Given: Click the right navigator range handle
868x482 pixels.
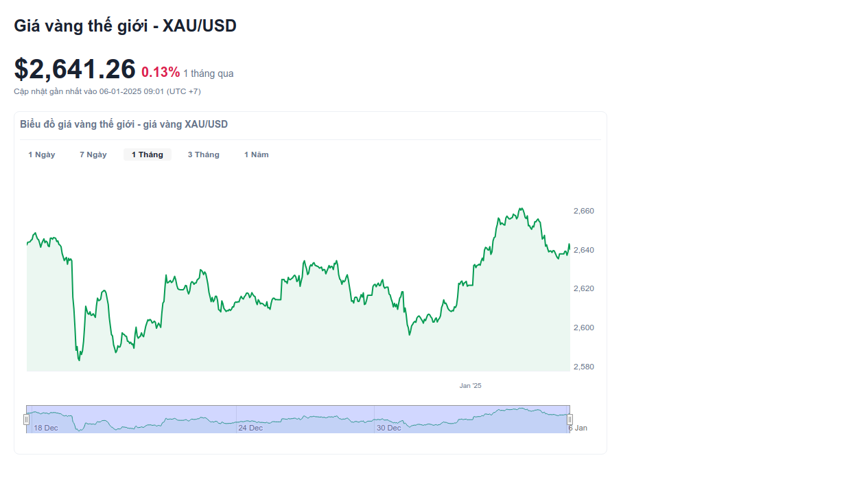Looking at the screenshot, I should (x=570, y=420).
